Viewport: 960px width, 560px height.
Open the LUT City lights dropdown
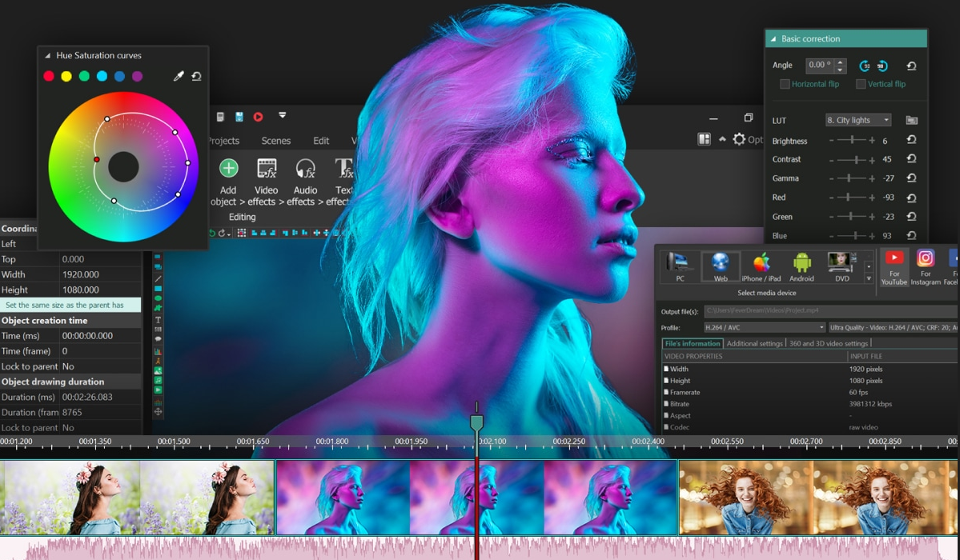pyautogui.click(x=858, y=121)
